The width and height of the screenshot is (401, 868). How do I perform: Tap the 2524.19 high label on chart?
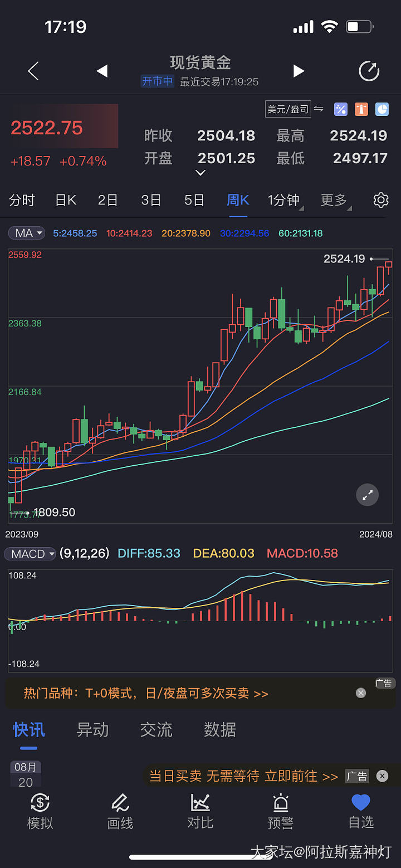click(x=344, y=259)
